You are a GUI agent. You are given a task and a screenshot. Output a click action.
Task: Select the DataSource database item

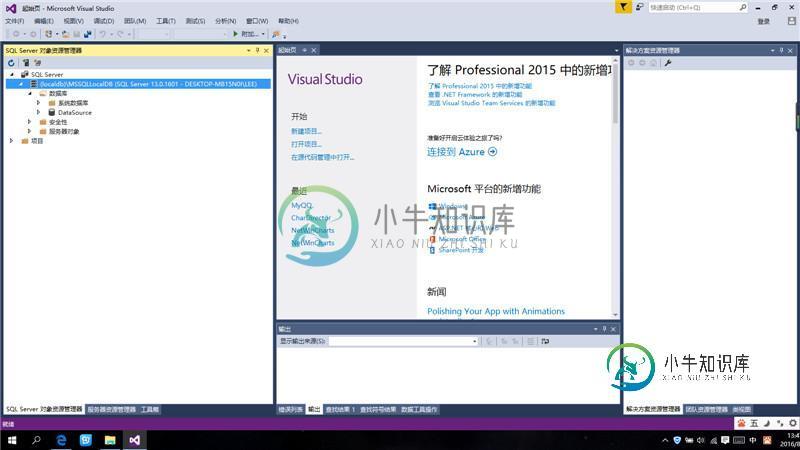tap(74, 112)
